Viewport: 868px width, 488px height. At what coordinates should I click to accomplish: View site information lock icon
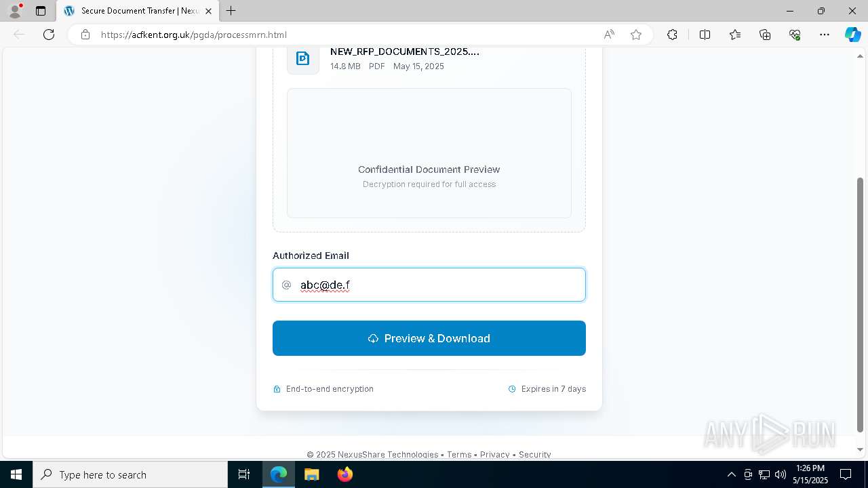(x=85, y=35)
